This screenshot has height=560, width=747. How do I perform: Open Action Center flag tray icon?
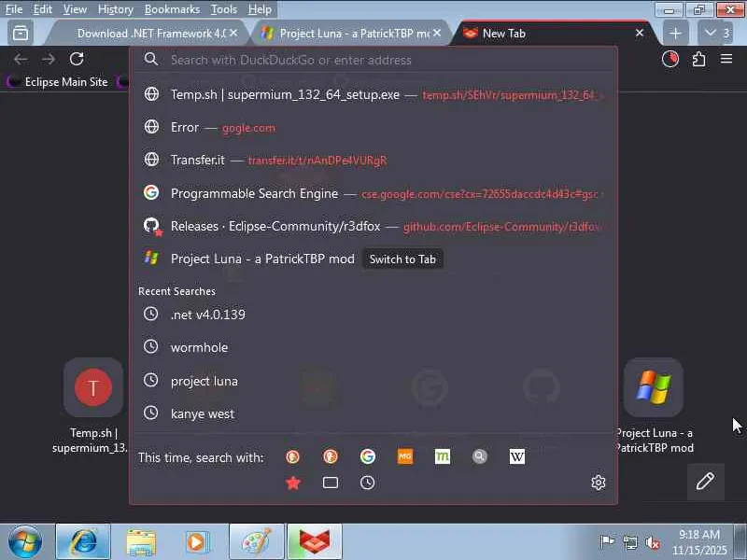[x=607, y=541]
